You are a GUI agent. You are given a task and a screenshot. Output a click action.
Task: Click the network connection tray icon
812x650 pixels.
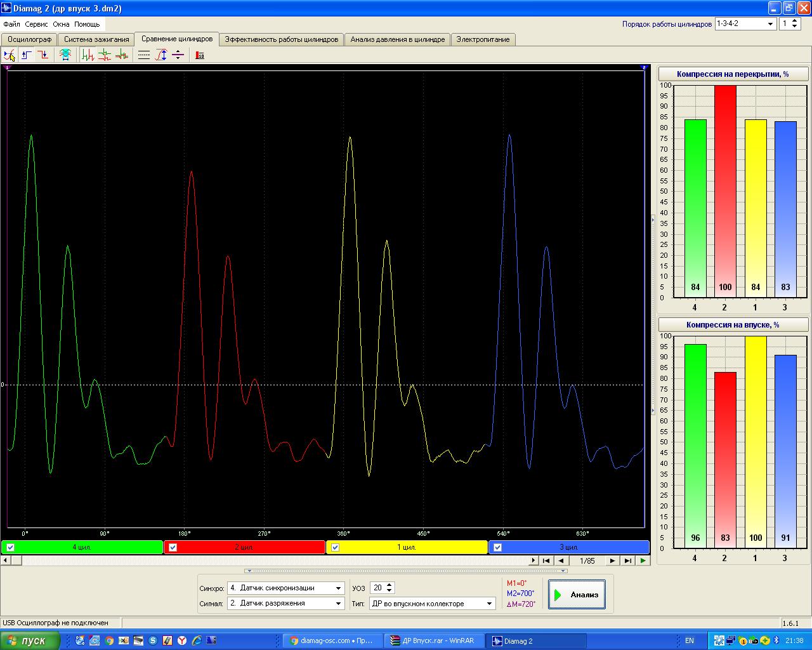point(731,640)
